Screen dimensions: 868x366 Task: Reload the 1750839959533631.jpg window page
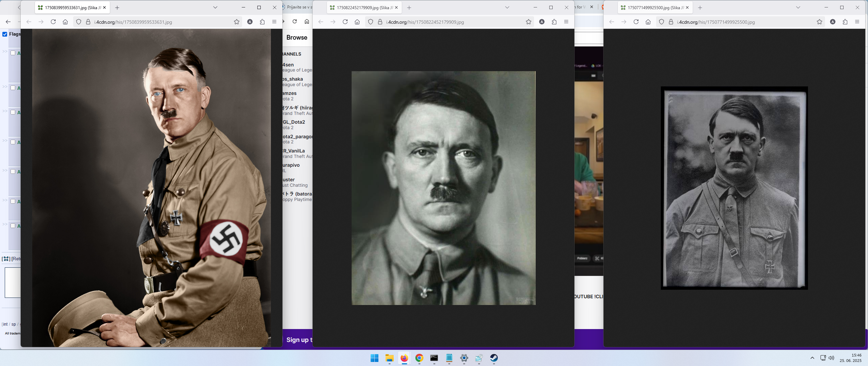click(x=53, y=22)
